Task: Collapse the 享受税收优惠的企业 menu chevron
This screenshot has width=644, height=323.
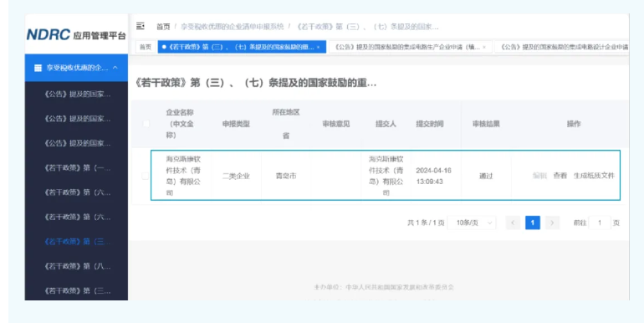Action: point(115,68)
